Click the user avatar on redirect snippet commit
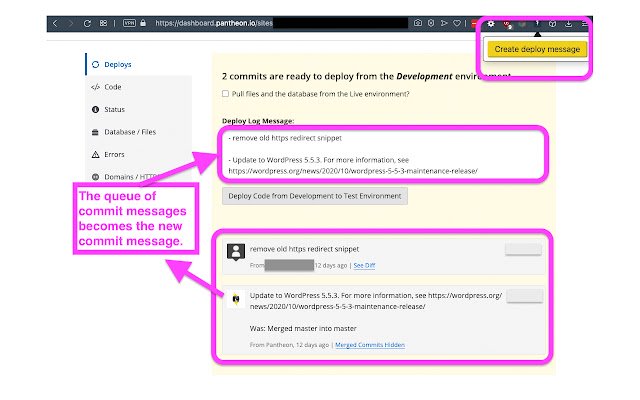The width and height of the screenshot is (640, 400). pyautogui.click(x=236, y=252)
